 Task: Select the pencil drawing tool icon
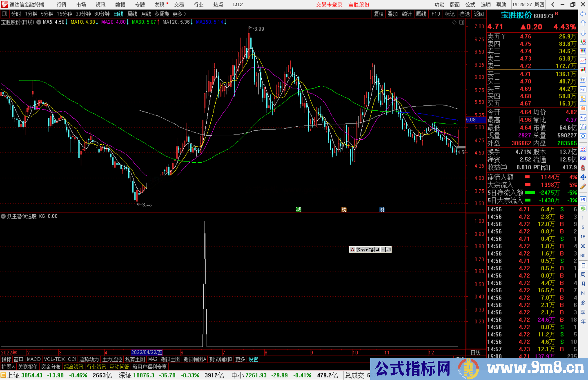(583, 187)
